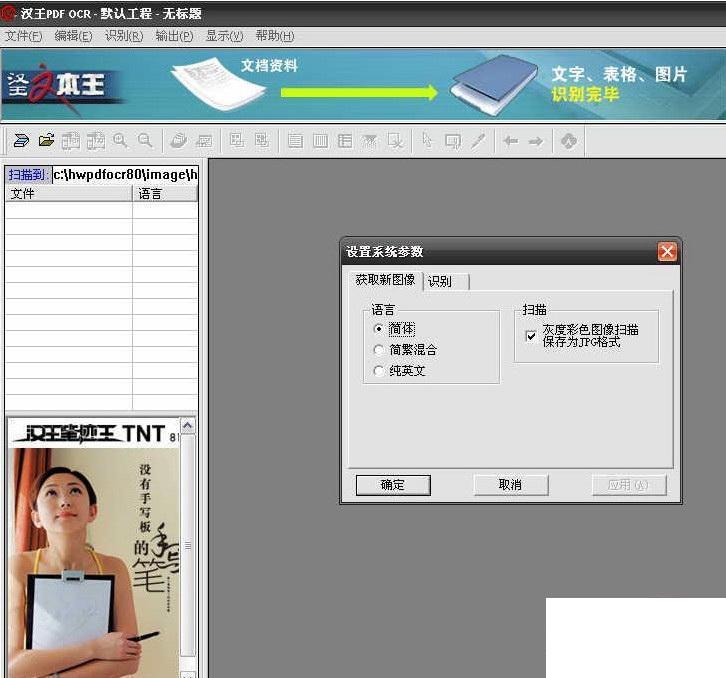Switch to the 获取新图像 tab

385,280
